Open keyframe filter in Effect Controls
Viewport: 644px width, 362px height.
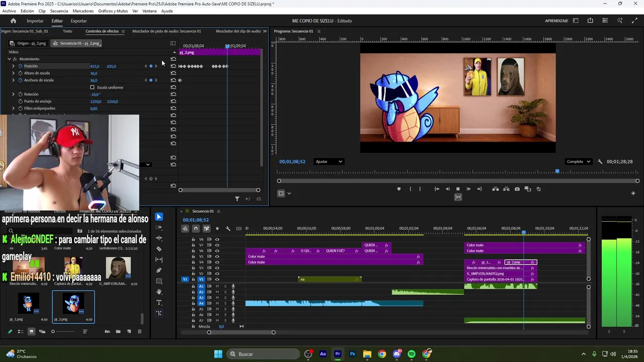pos(237,199)
